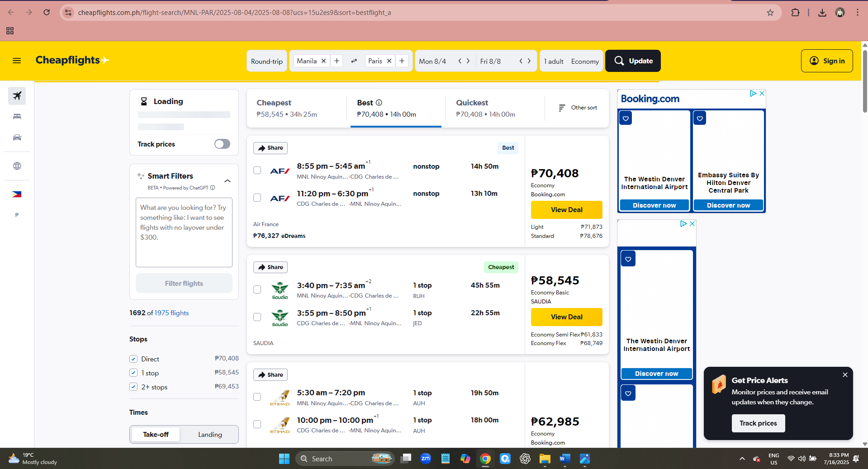Close the top Booking.com ad
The image size is (868, 469).
[762, 93]
